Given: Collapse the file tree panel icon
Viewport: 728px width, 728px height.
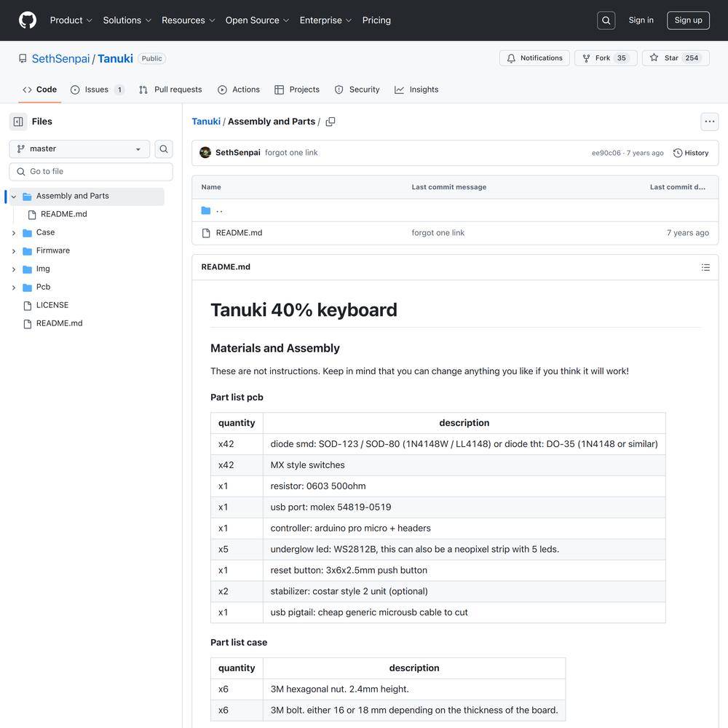Looking at the screenshot, I should tap(18, 122).
